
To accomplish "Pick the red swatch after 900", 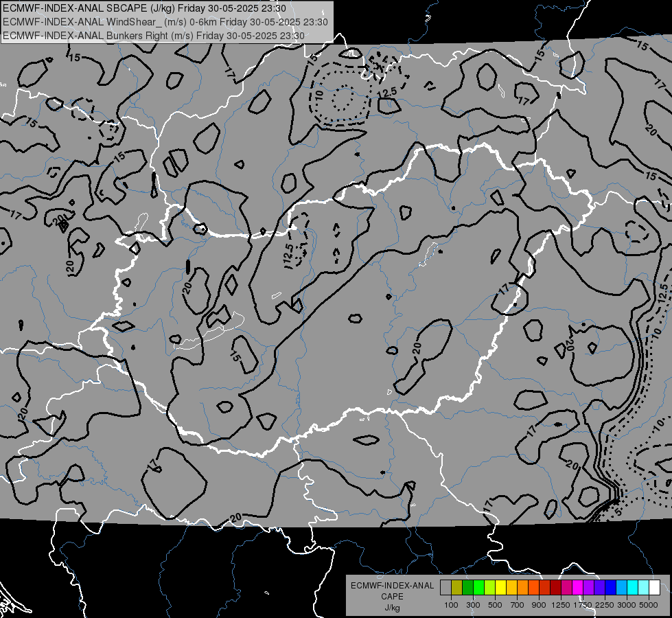I will point(545,588).
